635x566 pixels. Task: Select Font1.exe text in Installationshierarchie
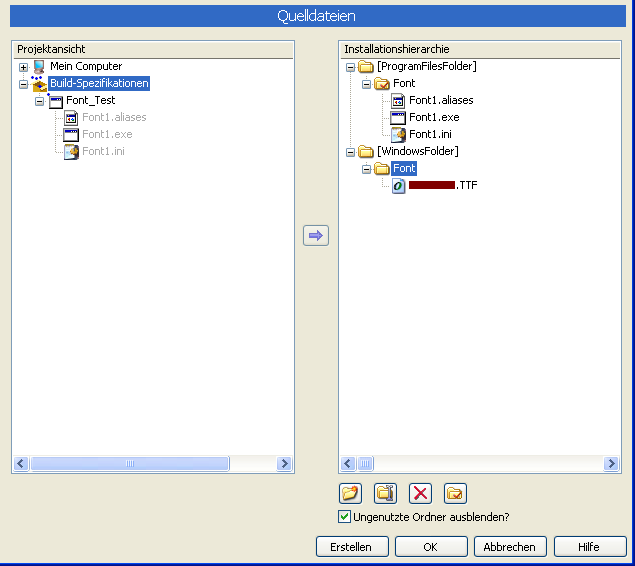(x=434, y=117)
